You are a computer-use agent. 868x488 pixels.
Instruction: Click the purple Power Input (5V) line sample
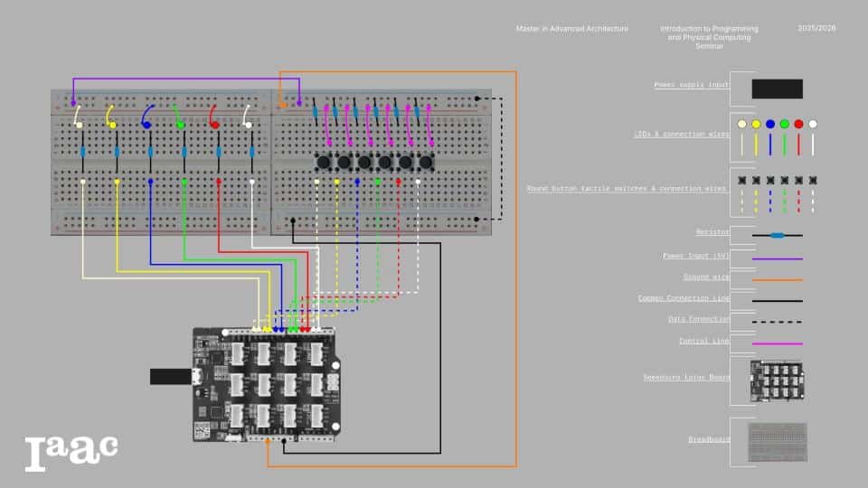tap(777, 258)
